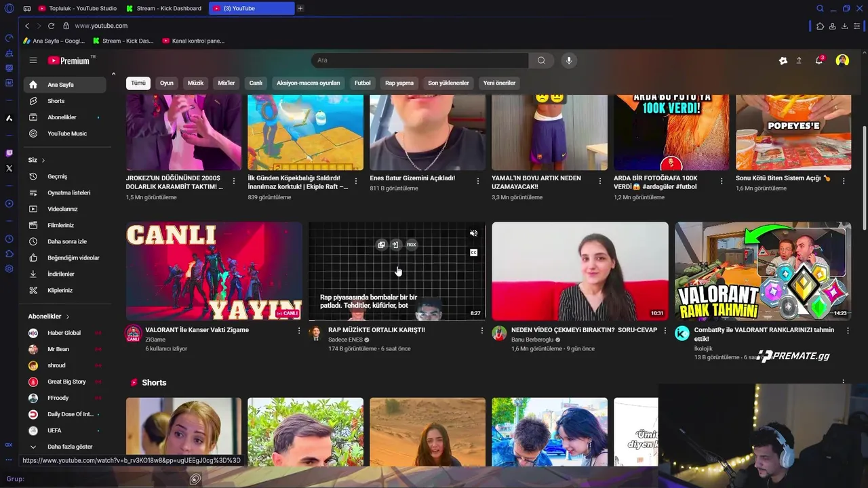
Task: Open Daha sonra izle in the sidebar
Action: click(65, 241)
